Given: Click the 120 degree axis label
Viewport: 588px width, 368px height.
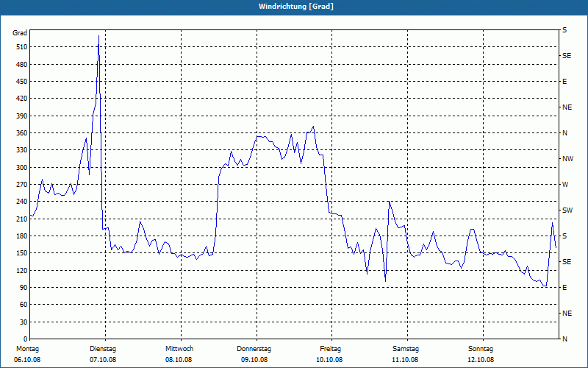Looking at the screenshot, I should [x=22, y=270].
